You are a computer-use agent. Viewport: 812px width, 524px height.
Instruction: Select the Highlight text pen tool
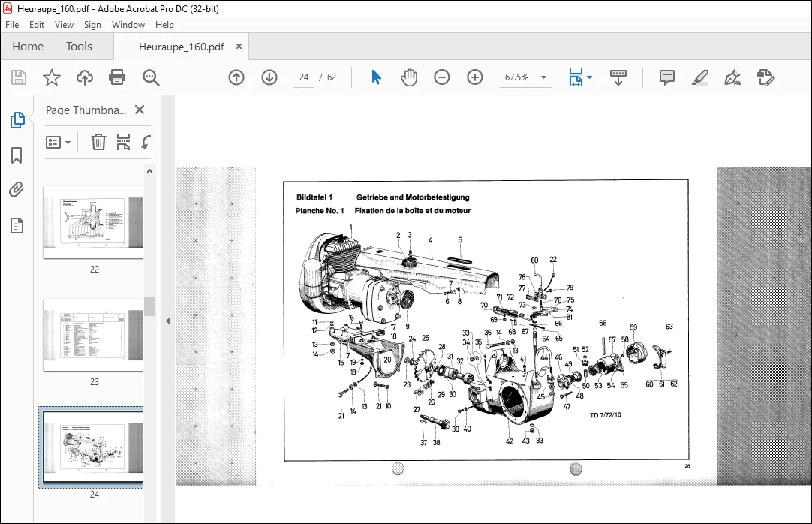click(699, 77)
